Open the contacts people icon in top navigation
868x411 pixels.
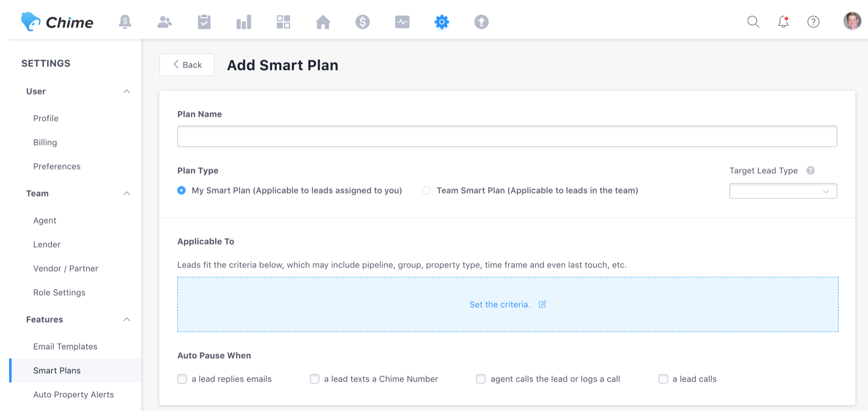[164, 22]
